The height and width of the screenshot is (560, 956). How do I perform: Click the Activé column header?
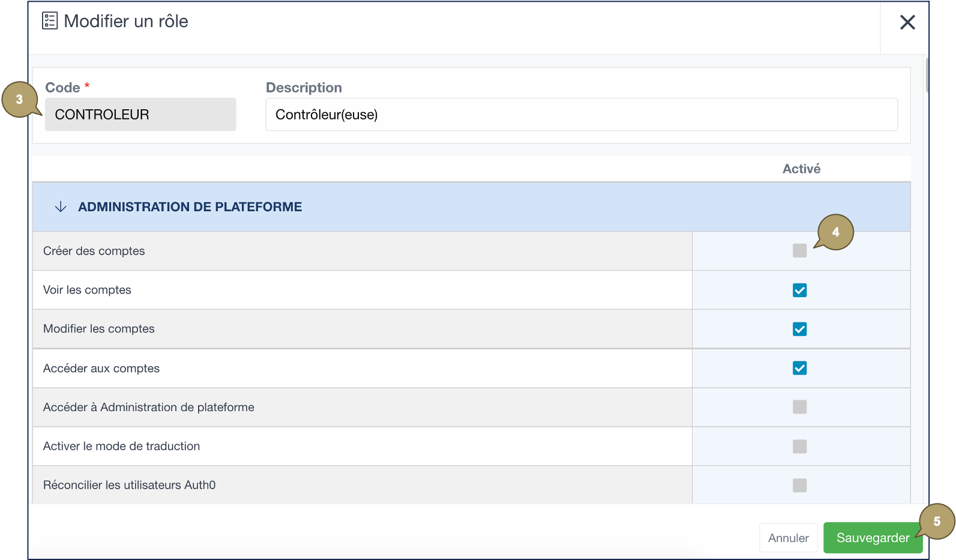[x=801, y=169]
